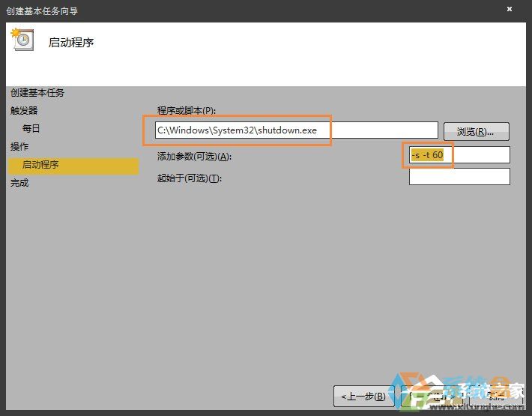Image resolution: width=532 pixels, height=416 pixels.
Task: Select highlighted 启动程序 step in sidebar
Action: (x=40, y=165)
